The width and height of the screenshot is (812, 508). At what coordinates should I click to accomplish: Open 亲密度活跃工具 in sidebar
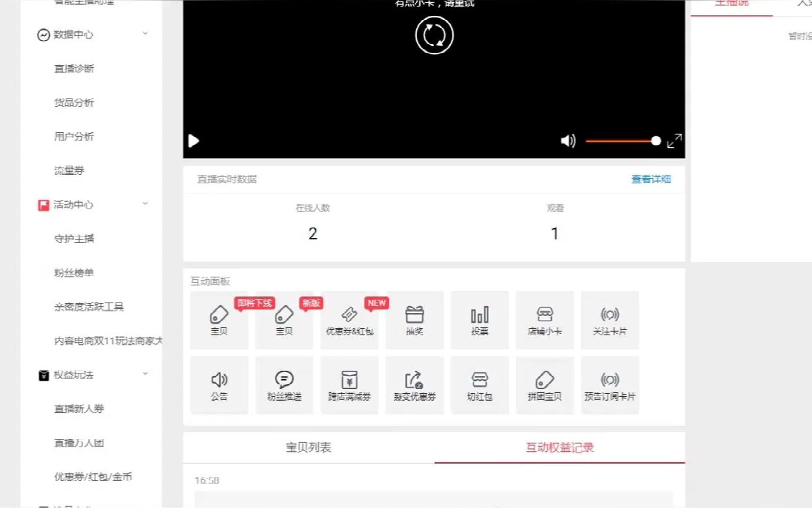89,307
